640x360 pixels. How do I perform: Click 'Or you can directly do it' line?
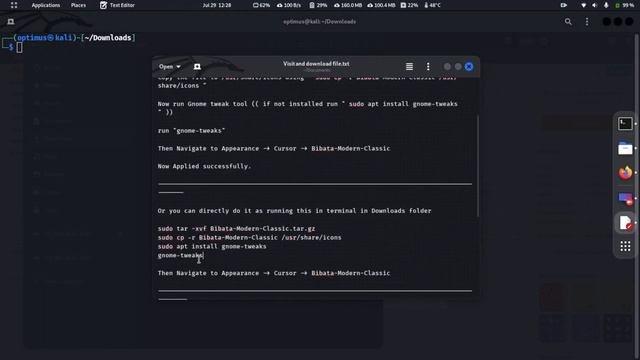click(294, 211)
